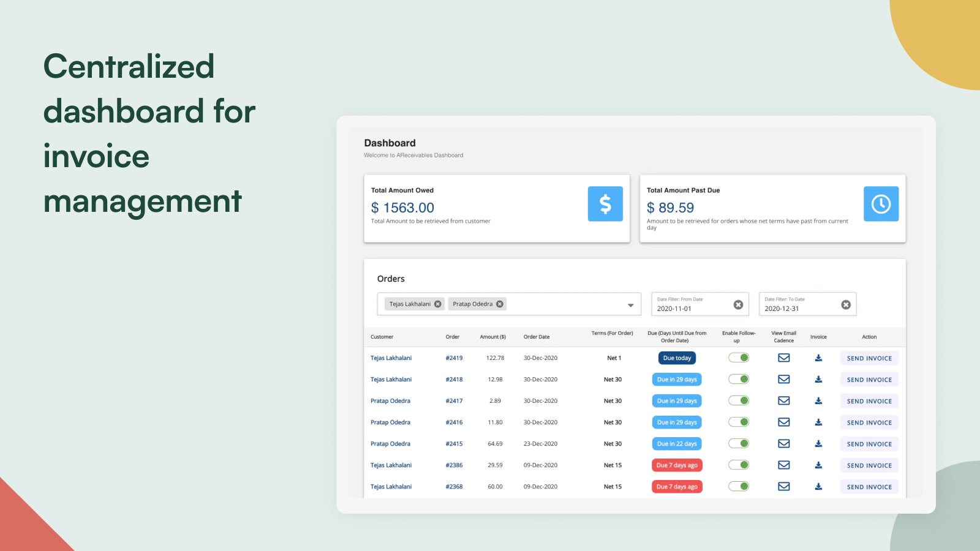Remove Tejas Lakhalani filter chip

coord(437,304)
